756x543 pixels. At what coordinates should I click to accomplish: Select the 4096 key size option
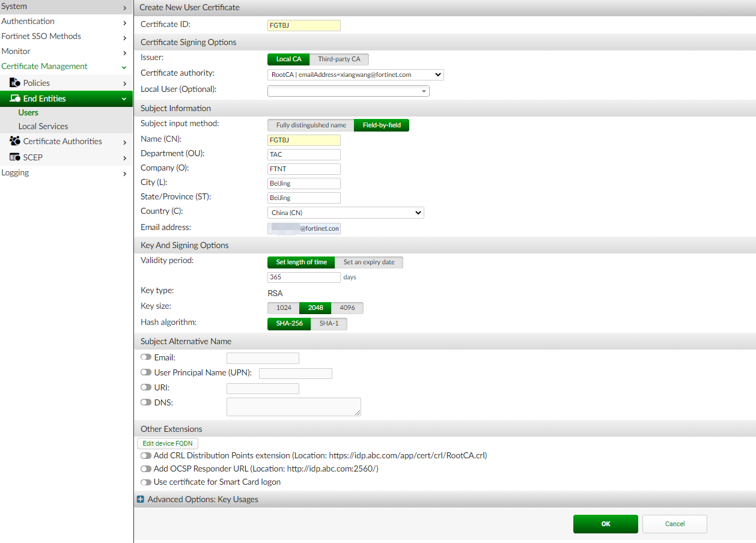(x=347, y=308)
